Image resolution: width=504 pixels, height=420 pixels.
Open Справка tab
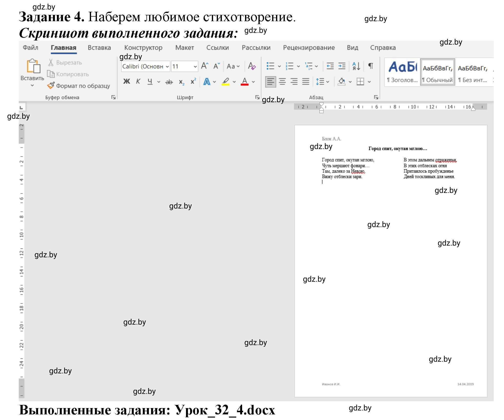tap(383, 48)
